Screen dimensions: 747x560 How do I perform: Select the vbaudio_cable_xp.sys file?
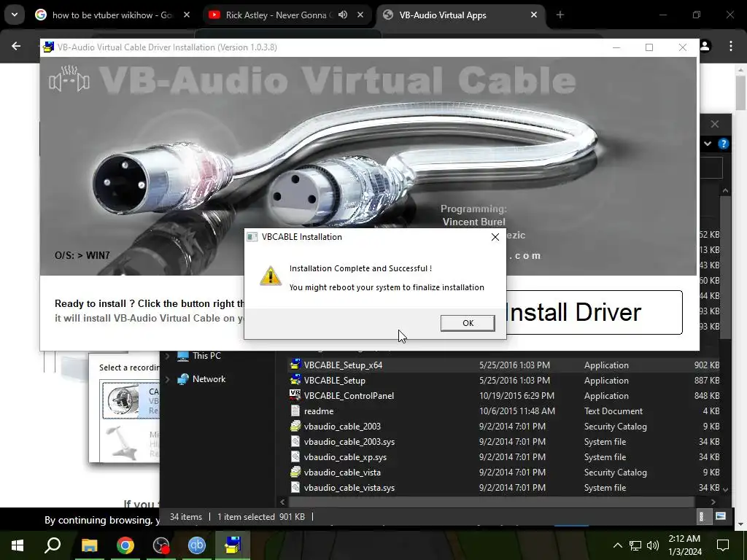(x=503, y=457)
